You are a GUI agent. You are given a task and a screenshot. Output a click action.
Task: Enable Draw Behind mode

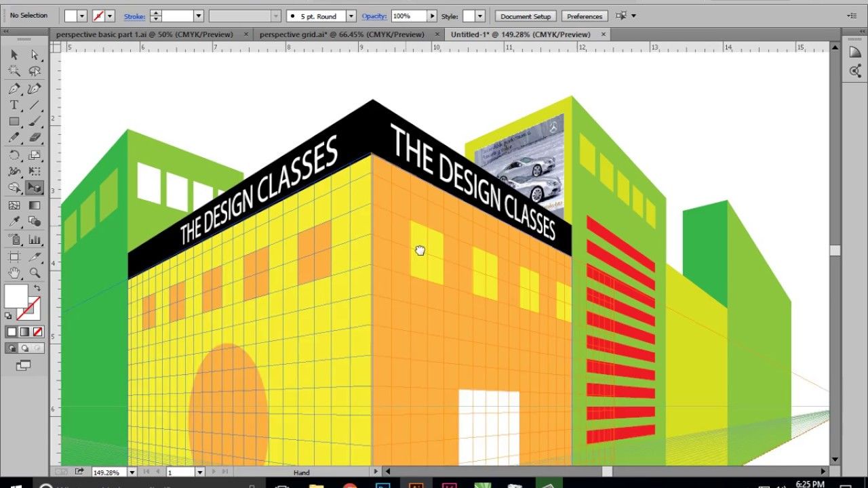coord(24,348)
